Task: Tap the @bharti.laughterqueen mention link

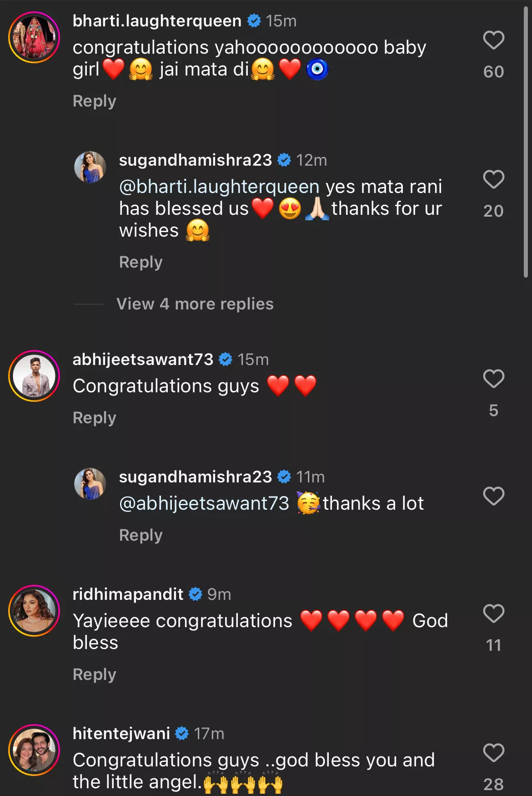Action: pos(219,187)
